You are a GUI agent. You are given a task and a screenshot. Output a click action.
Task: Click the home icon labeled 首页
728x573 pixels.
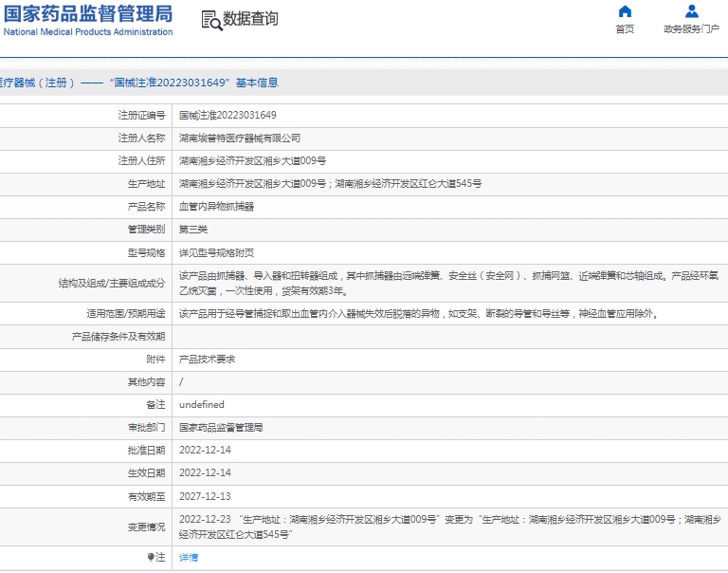pos(625,11)
